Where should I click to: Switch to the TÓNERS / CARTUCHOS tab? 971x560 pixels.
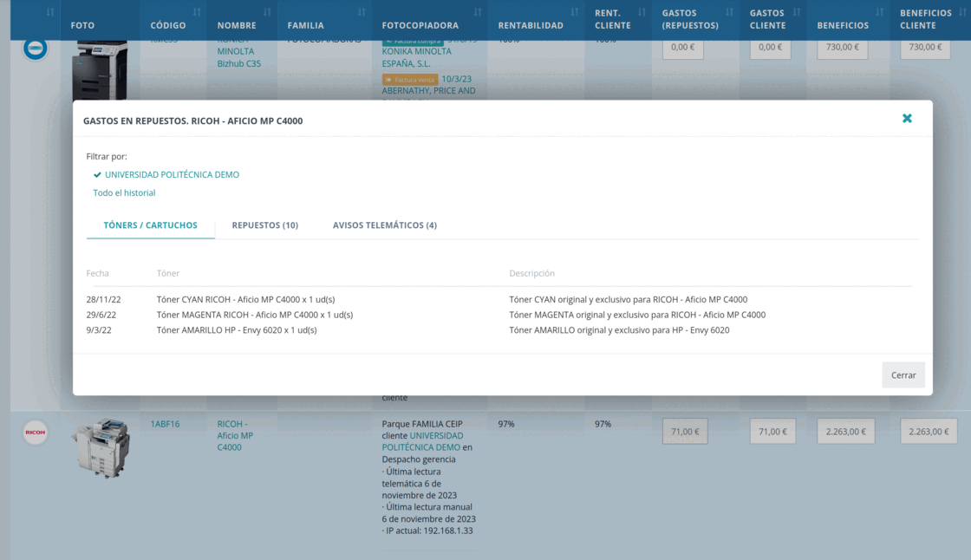point(151,225)
